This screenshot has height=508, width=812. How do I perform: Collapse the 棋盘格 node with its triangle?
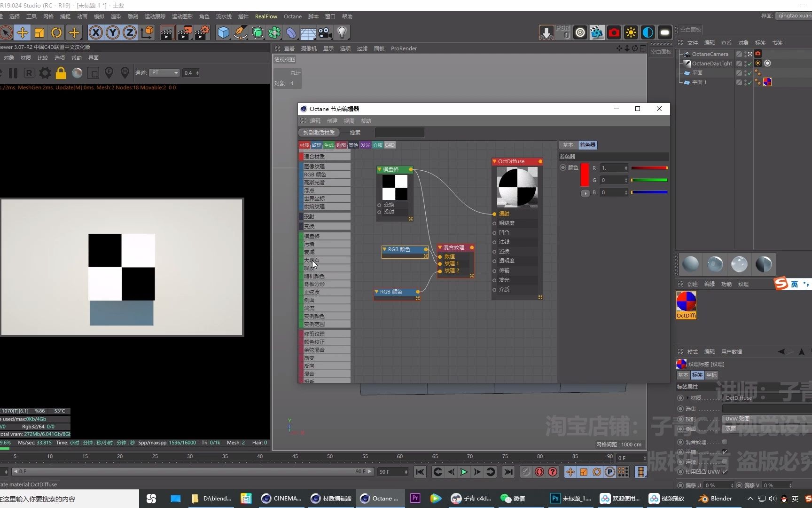tap(380, 169)
